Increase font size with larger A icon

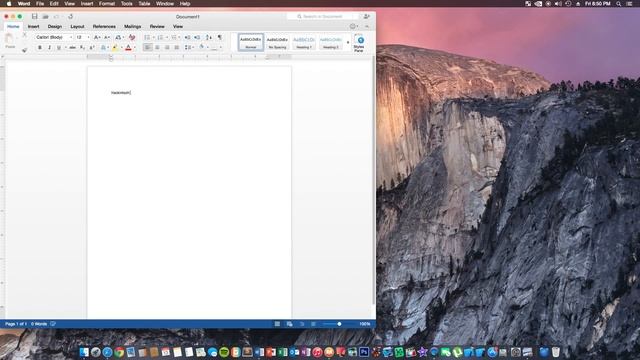pyautogui.click(x=97, y=37)
